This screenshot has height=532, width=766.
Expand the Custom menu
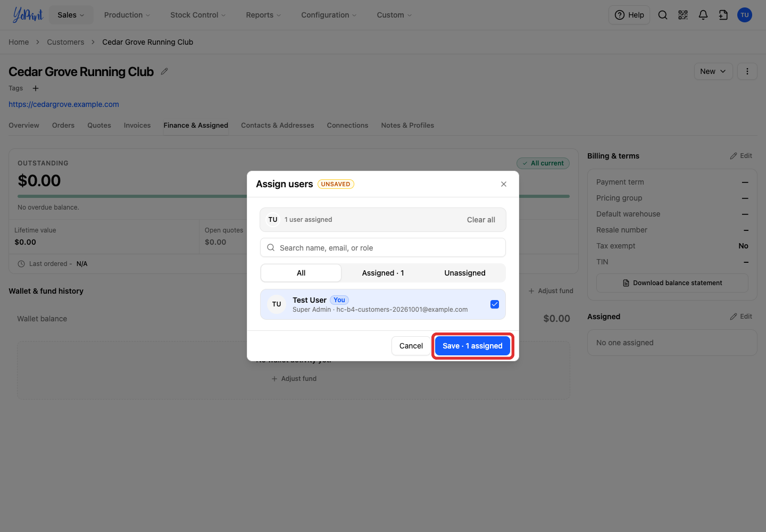point(394,15)
